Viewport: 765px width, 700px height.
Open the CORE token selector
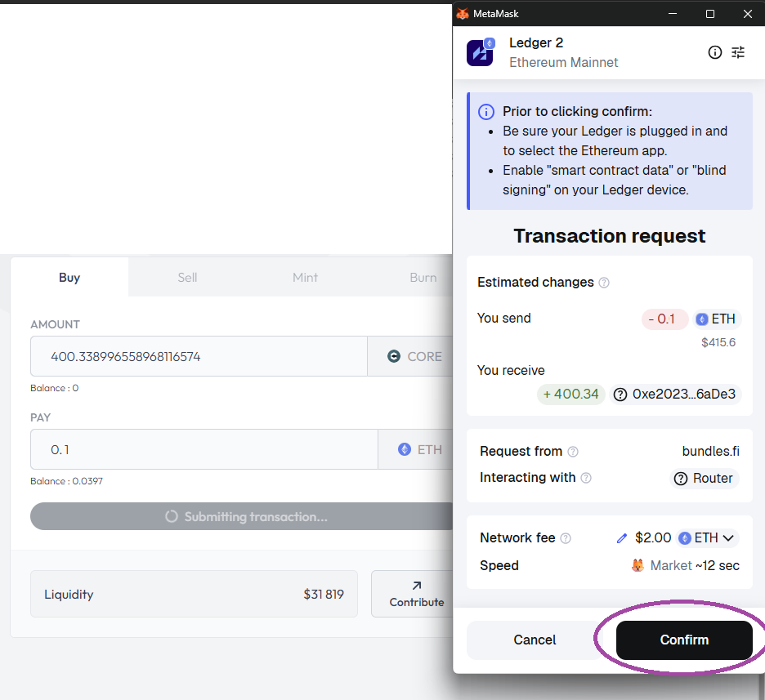(414, 356)
